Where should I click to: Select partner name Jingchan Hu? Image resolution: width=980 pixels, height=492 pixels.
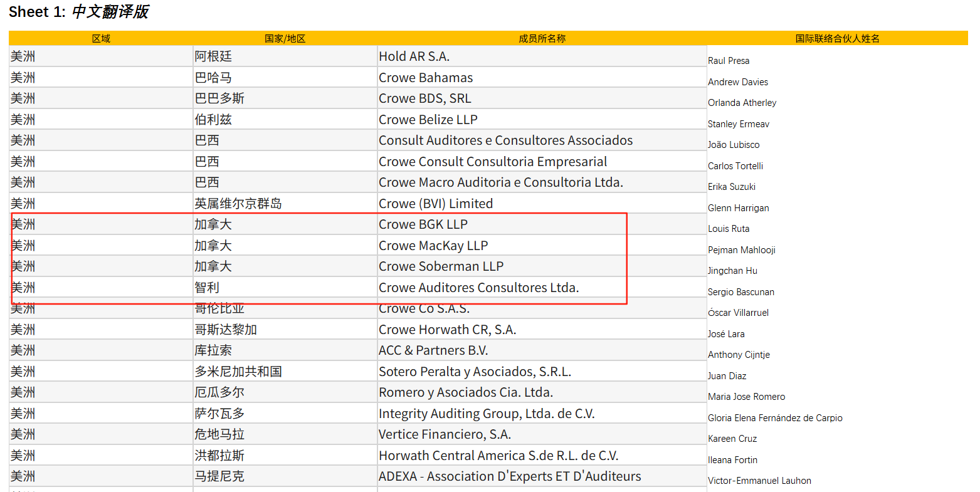tap(732, 271)
